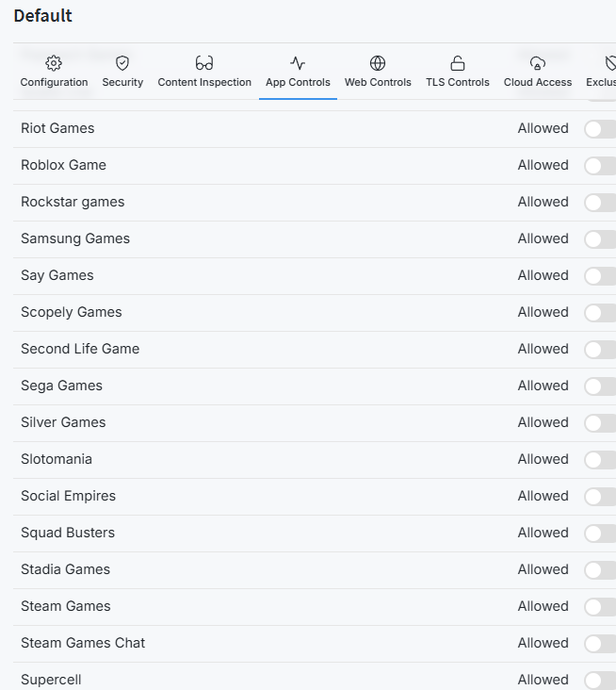Toggle the Riot Games switch
The width and height of the screenshot is (616, 690).
coord(600,129)
